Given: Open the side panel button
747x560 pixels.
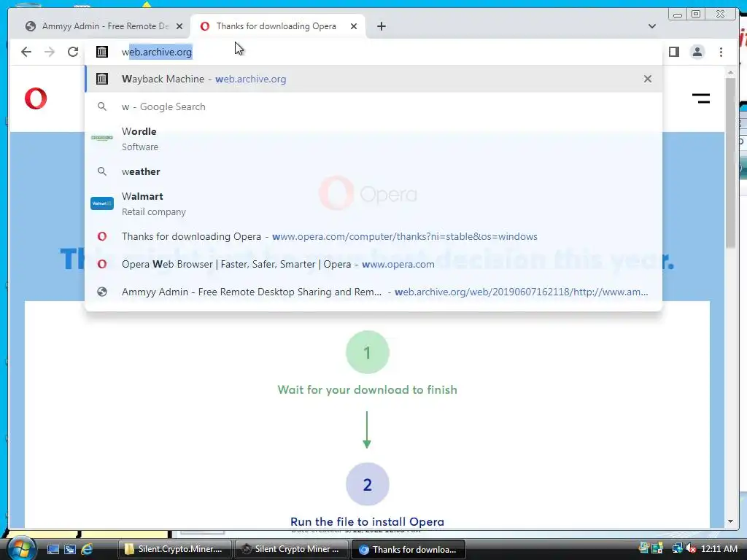Looking at the screenshot, I should coord(673,52).
